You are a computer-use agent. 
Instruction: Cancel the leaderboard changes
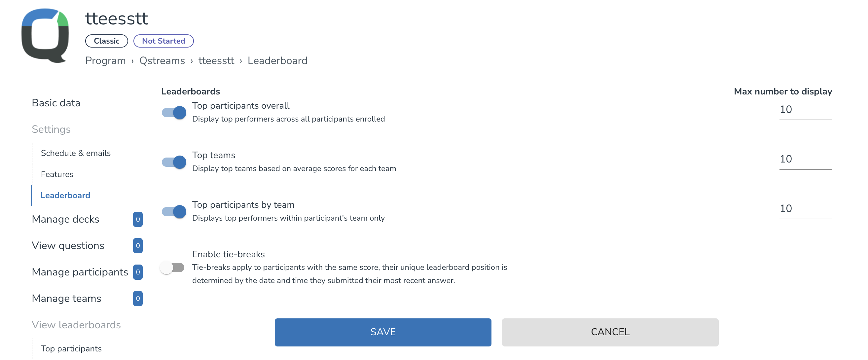click(610, 332)
